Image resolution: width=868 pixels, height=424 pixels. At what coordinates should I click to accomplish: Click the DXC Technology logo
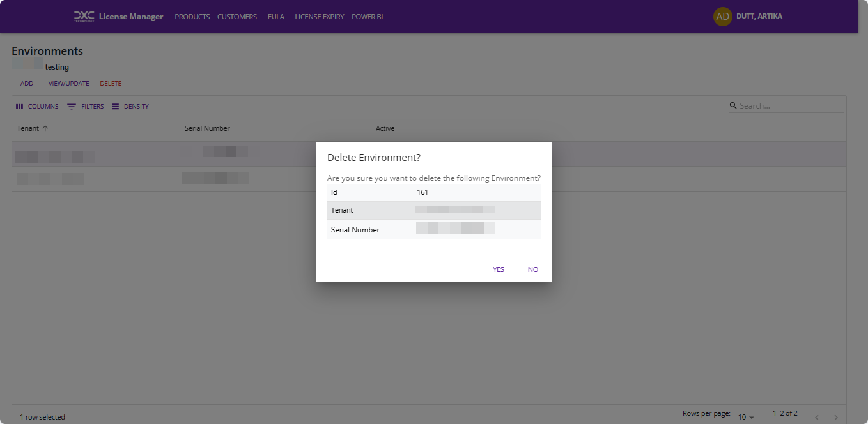click(x=84, y=16)
